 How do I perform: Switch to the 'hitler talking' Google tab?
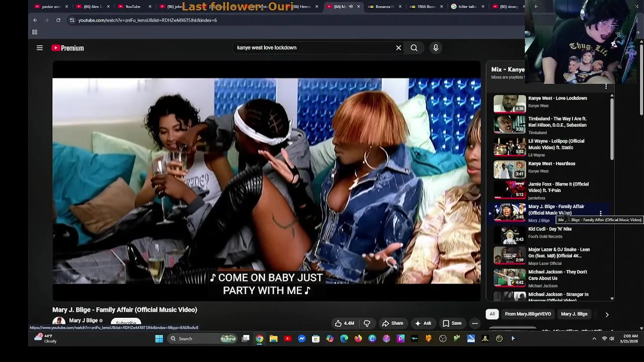[467, 7]
